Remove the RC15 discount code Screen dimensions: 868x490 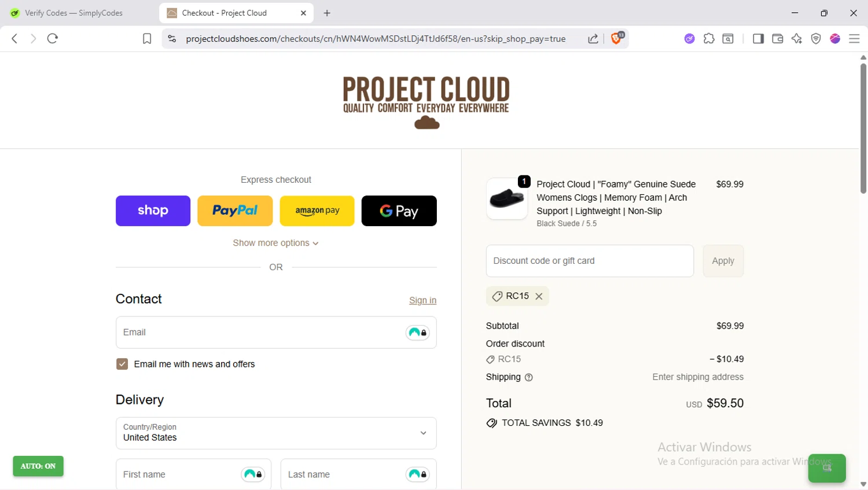click(x=539, y=296)
